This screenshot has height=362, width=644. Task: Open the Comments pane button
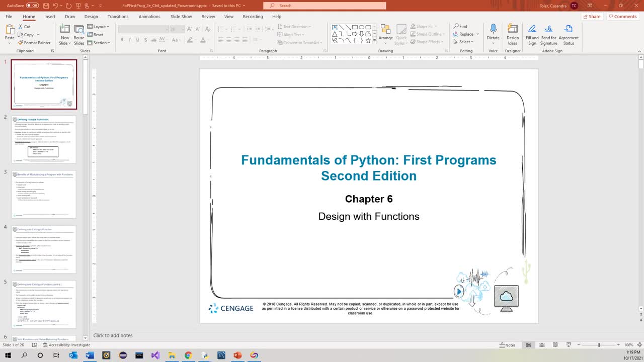pos(622,17)
